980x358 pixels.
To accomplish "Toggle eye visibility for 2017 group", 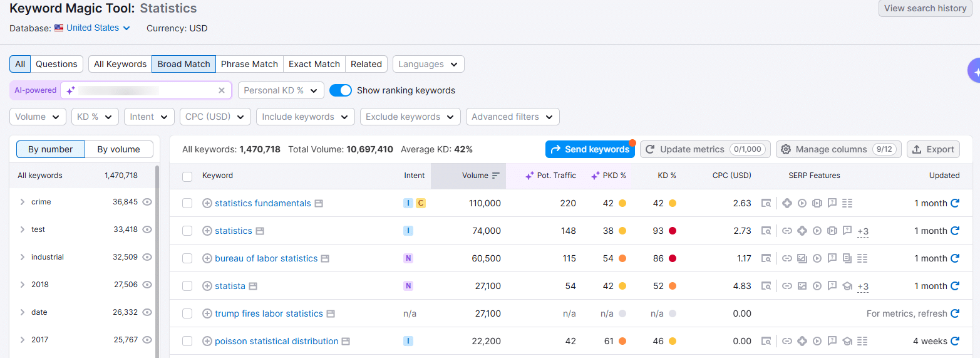I will [x=147, y=340].
